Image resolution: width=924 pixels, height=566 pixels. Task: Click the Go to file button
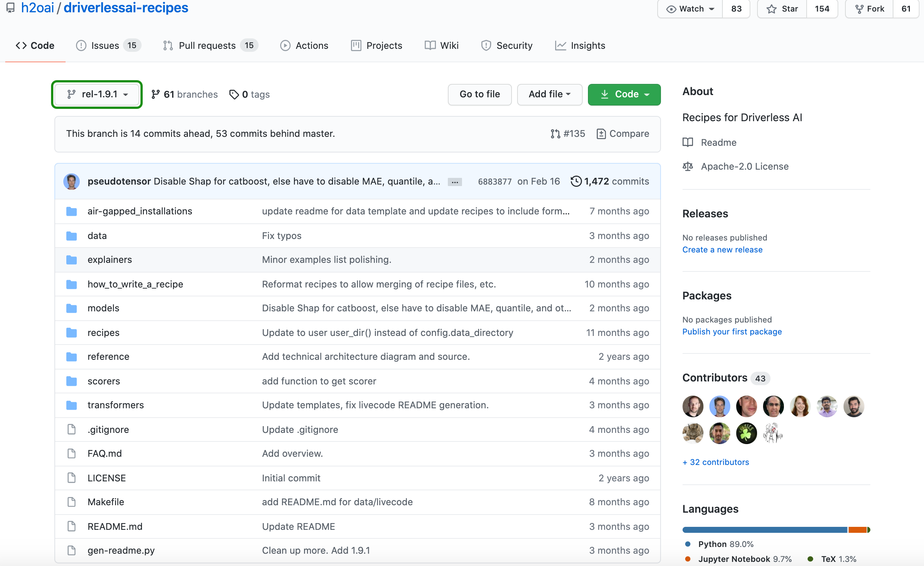(x=480, y=94)
